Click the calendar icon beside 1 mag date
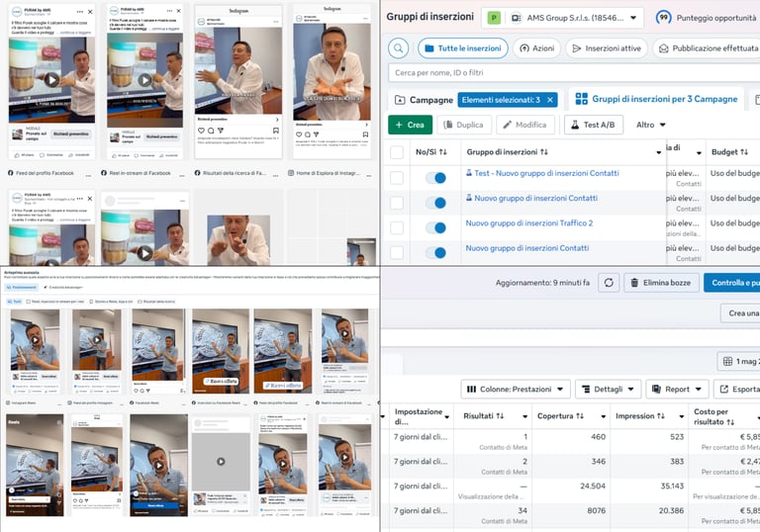 [727, 361]
